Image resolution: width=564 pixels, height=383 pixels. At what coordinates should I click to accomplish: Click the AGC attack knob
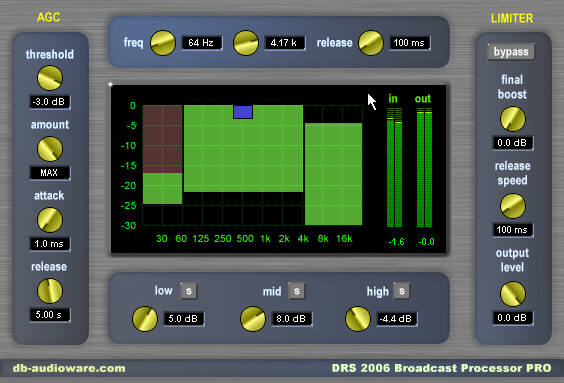pyautogui.click(x=50, y=220)
